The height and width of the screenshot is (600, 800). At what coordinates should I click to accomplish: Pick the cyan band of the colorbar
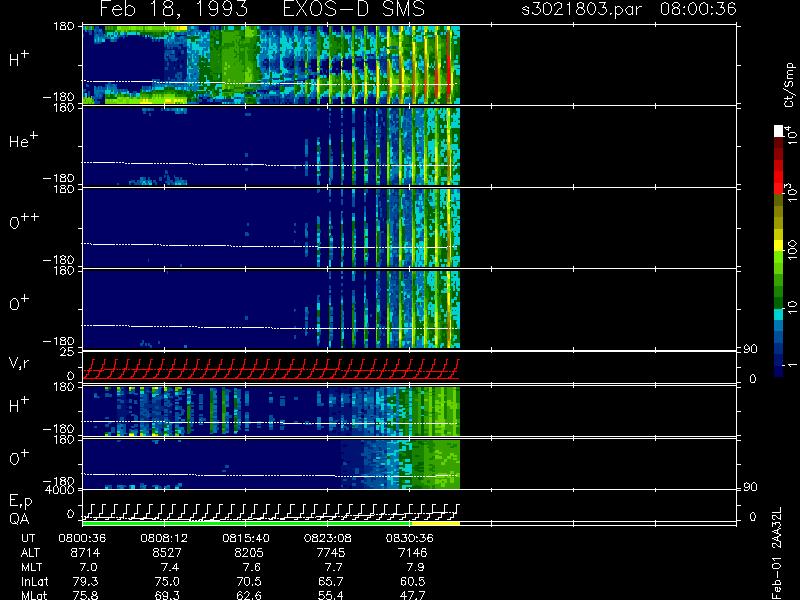(779, 314)
